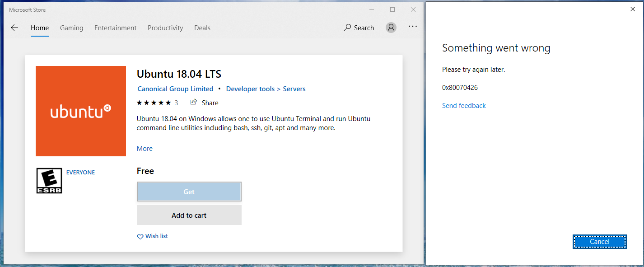
Task: Switch to the Gaming tab
Action: pos(71,28)
